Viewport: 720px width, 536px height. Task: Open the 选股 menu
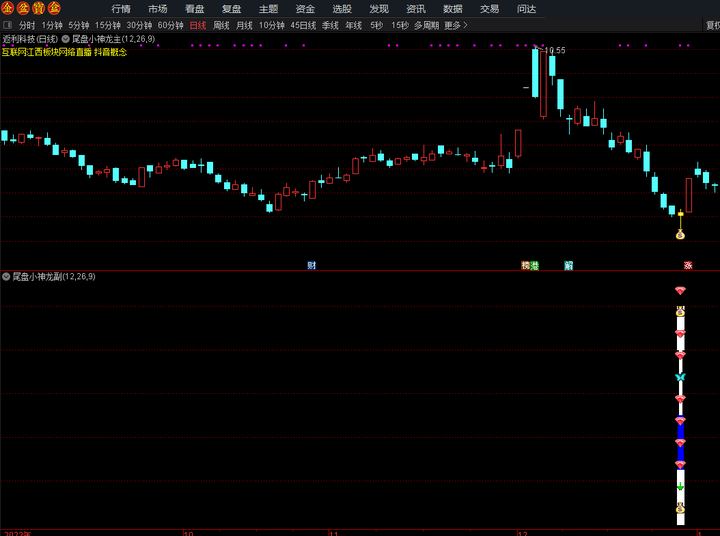342,9
